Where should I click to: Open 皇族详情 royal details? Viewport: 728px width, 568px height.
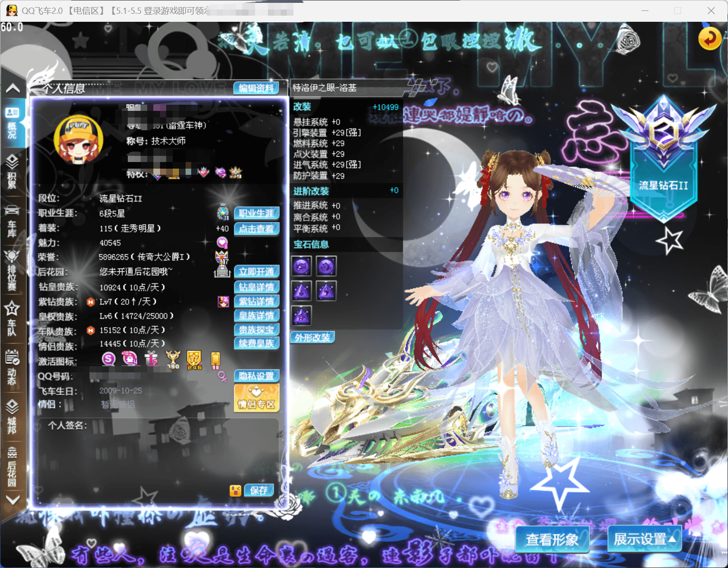256,316
